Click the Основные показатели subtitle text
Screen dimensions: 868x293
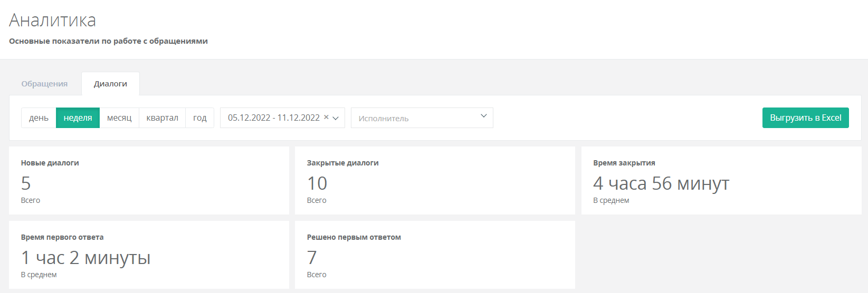pos(108,41)
